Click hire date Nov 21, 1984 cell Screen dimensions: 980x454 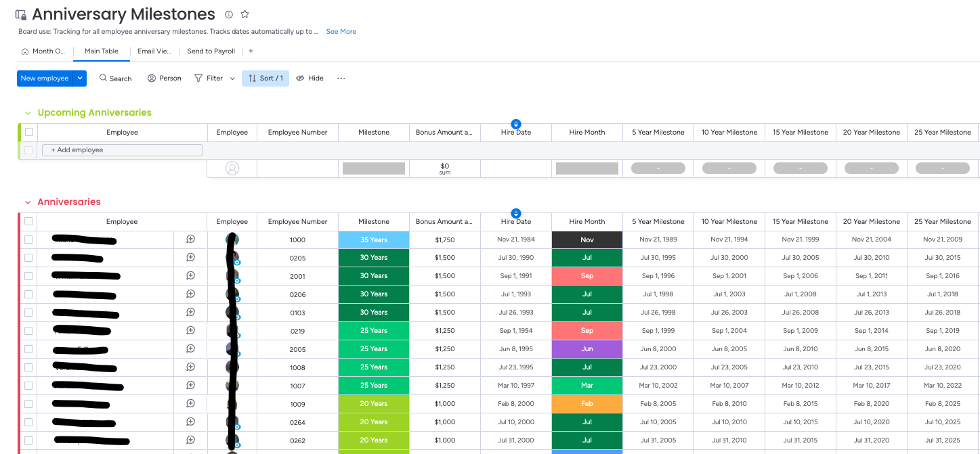pyautogui.click(x=516, y=240)
